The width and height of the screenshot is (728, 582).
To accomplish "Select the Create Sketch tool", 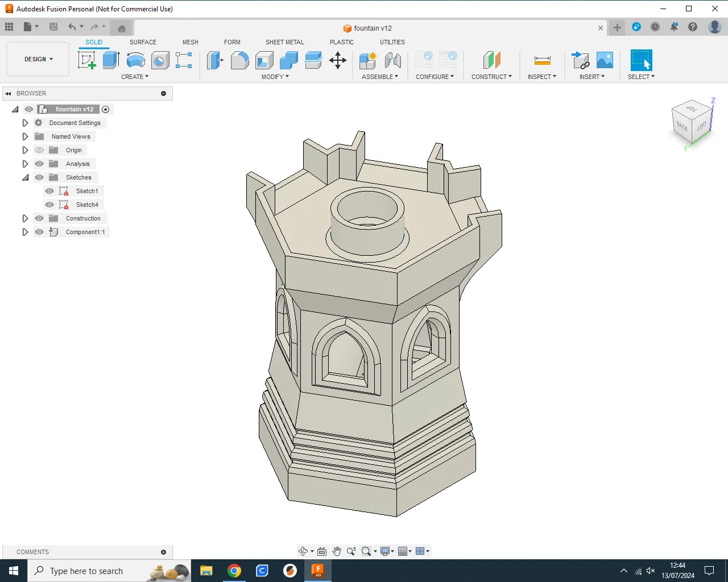I will (86, 60).
